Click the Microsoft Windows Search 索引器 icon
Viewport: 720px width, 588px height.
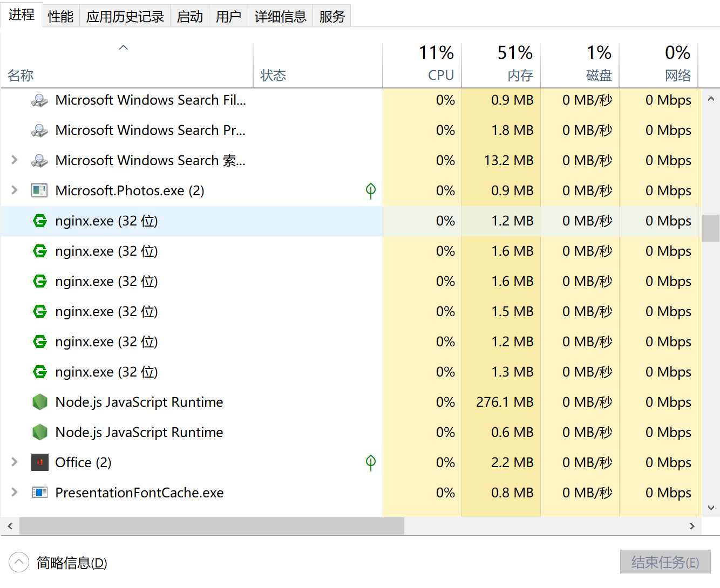click(39, 161)
